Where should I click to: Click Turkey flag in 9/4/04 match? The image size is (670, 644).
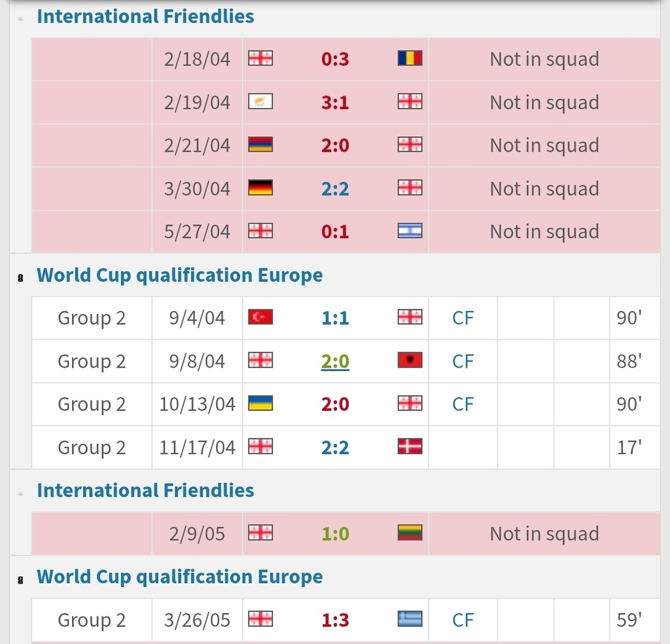coord(260,318)
